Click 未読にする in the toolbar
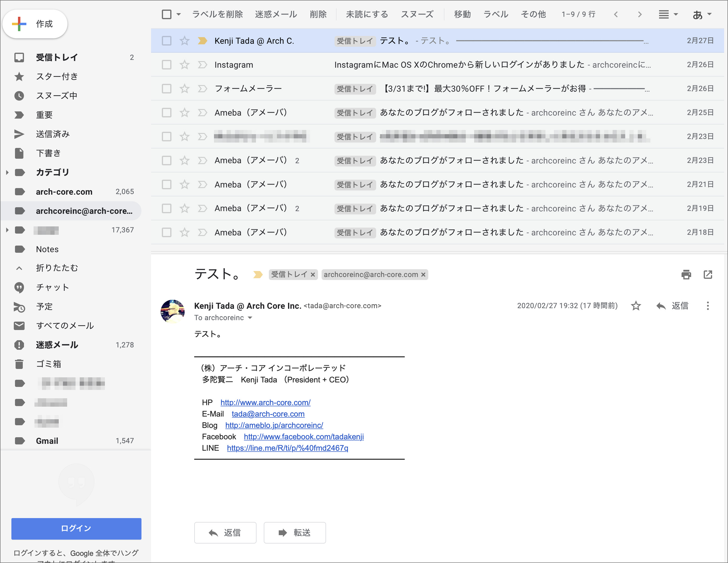 367,14
